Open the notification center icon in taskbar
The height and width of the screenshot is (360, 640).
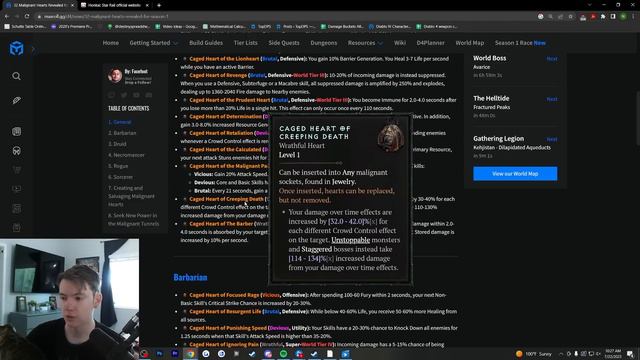(x=630, y=353)
